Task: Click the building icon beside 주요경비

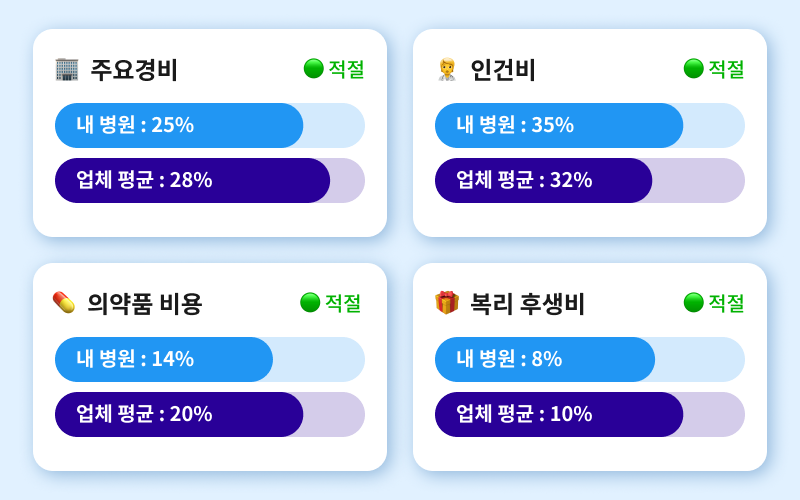Action: pyautogui.click(x=67, y=69)
